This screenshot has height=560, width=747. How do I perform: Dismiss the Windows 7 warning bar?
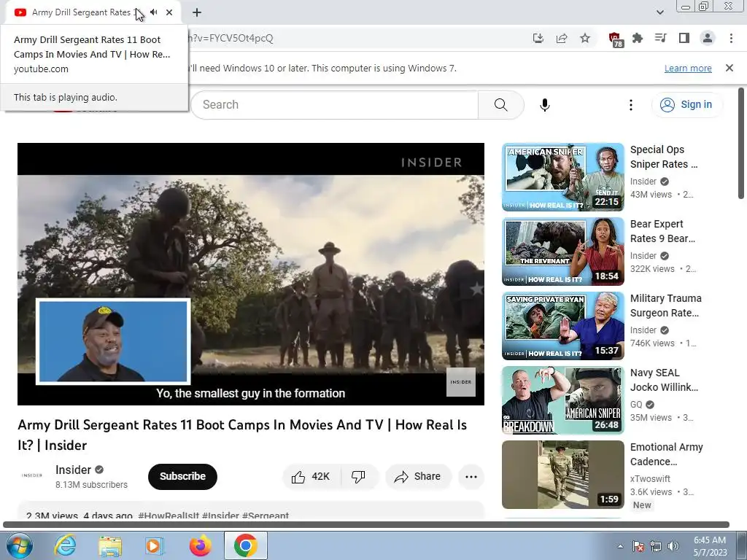click(x=729, y=68)
